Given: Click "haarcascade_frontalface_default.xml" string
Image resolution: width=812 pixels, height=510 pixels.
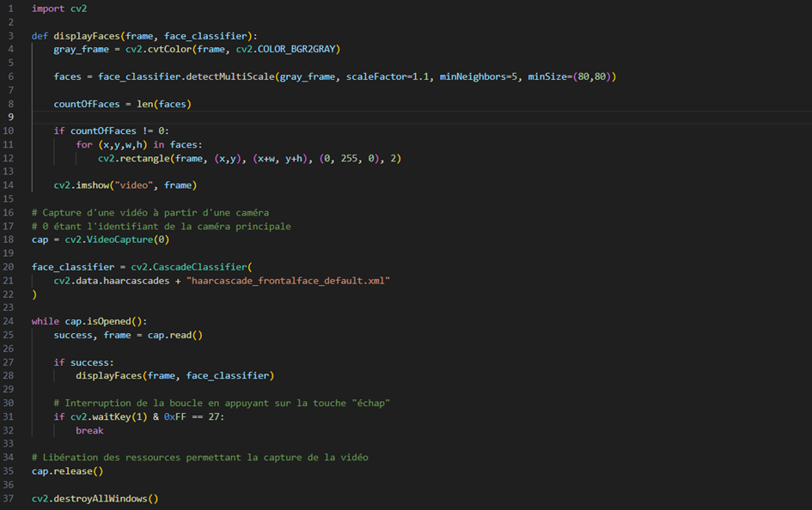Looking at the screenshot, I should pos(288,281).
